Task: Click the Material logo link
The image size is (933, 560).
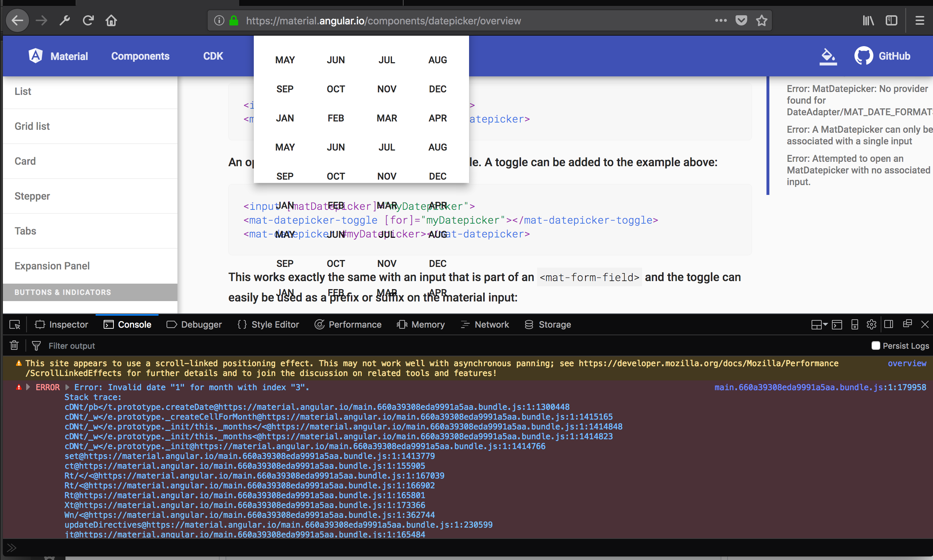Action: (x=58, y=56)
